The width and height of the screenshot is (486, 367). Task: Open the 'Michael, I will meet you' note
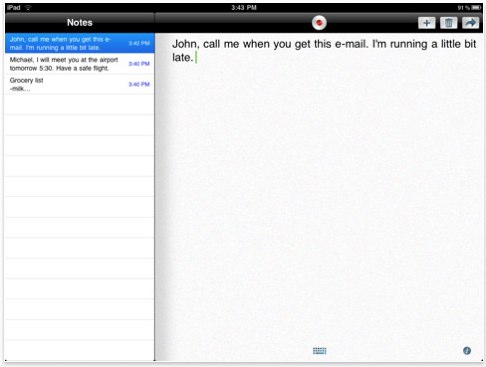coord(80,64)
